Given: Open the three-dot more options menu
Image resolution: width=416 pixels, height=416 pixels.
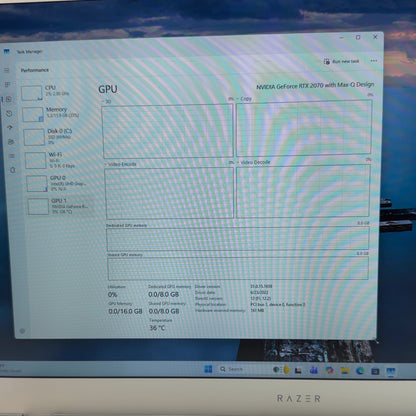Looking at the screenshot, I should click(x=374, y=61).
